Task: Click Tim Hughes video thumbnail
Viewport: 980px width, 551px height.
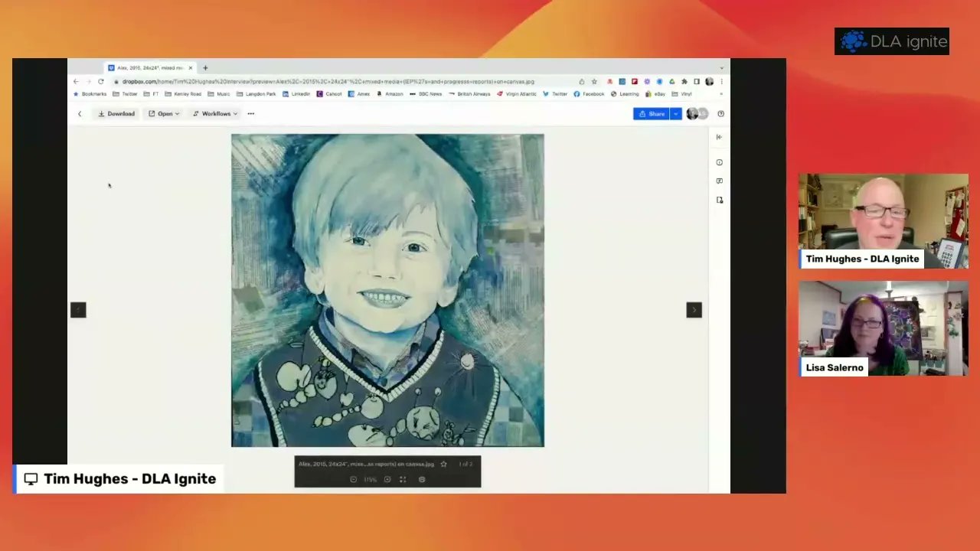Action: [x=884, y=220]
